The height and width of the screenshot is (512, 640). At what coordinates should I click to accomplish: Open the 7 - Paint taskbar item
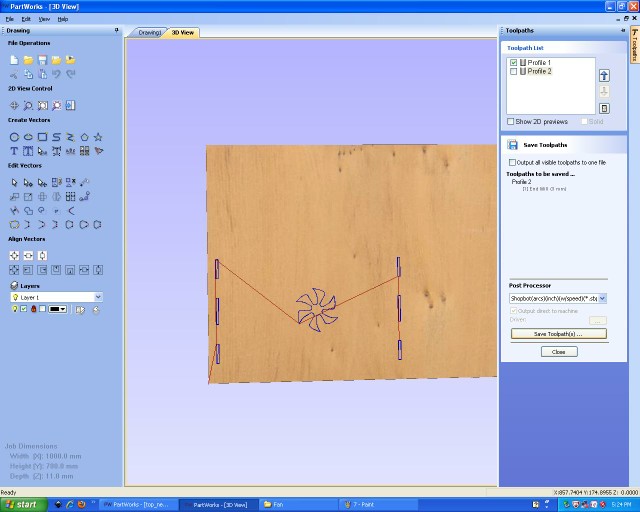click(378, 505)
